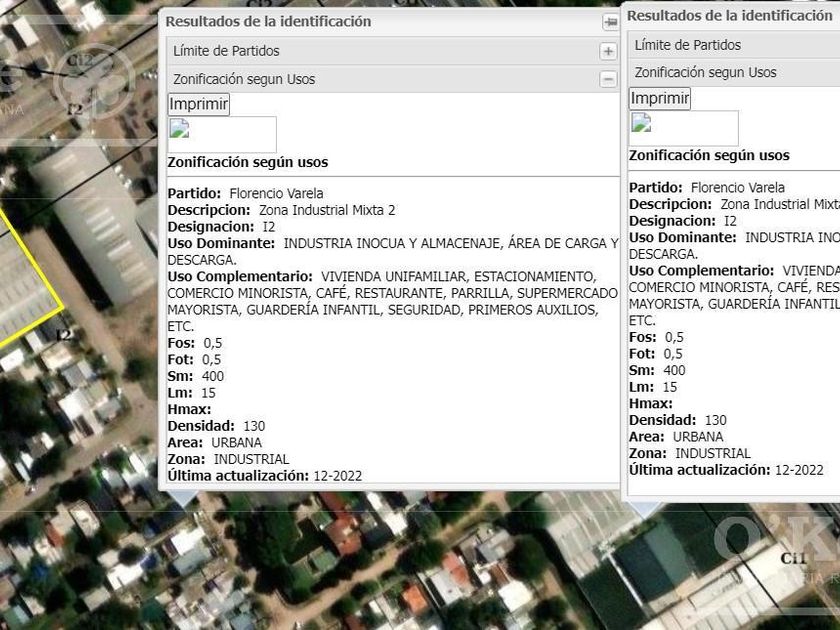This screenshot has width=840, height=630.
Task: Click broken image icon in left panel
Action: 179,127
